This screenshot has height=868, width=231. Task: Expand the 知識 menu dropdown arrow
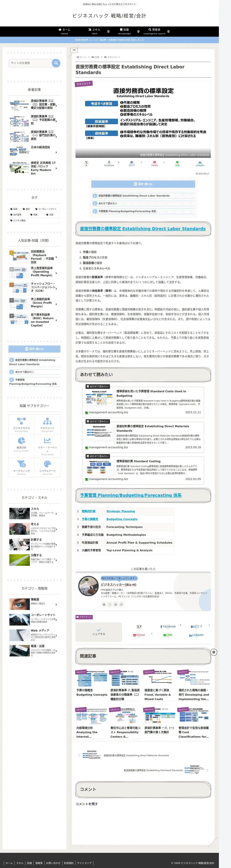click(138, 31)
